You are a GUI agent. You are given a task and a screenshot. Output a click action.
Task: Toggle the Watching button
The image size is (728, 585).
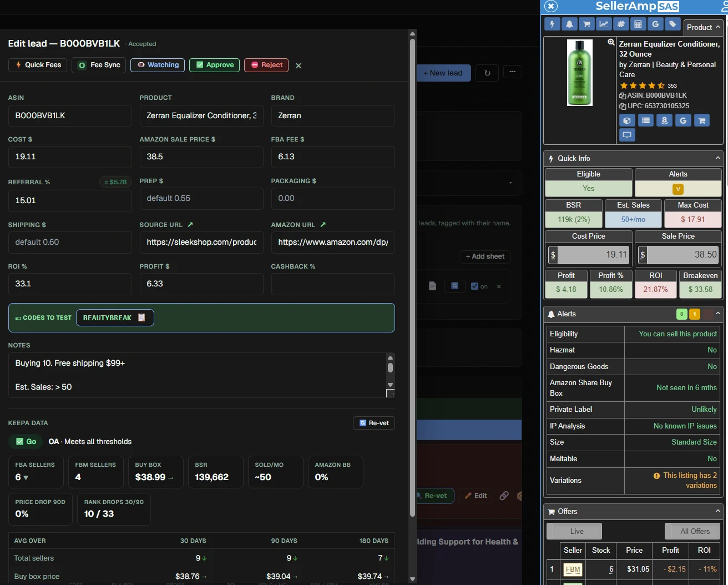158,65
